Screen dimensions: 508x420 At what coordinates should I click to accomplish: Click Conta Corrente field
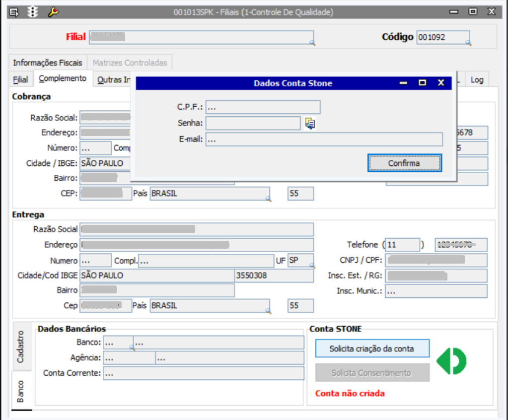pyautogui.click(x=204, y=373)
